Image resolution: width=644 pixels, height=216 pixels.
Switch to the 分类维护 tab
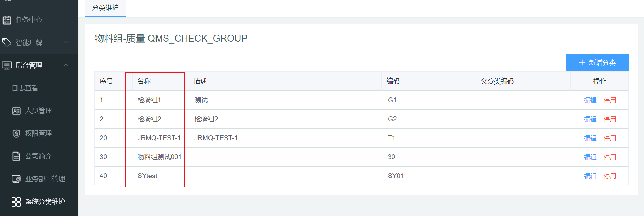(105, 8)
